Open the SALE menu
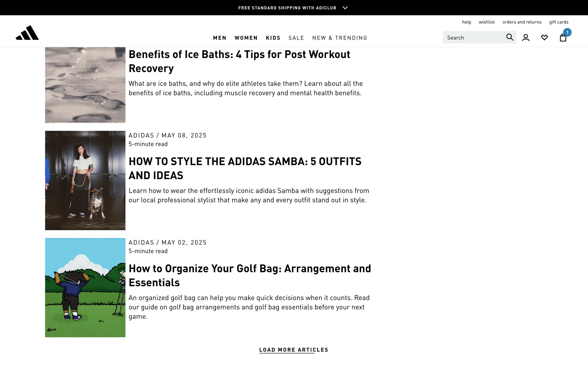 coord(296,38)
